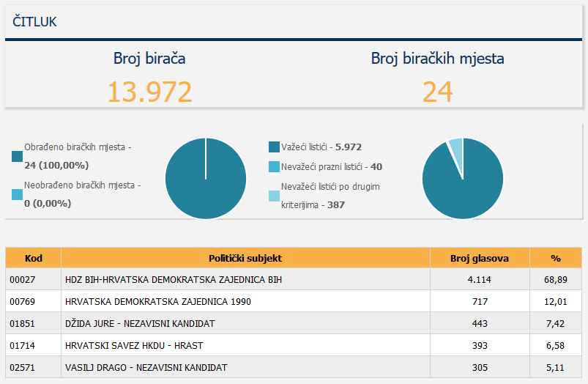Click the Nevažeći listići po drugim kriterijima swatch

click(x=275, y=196)
